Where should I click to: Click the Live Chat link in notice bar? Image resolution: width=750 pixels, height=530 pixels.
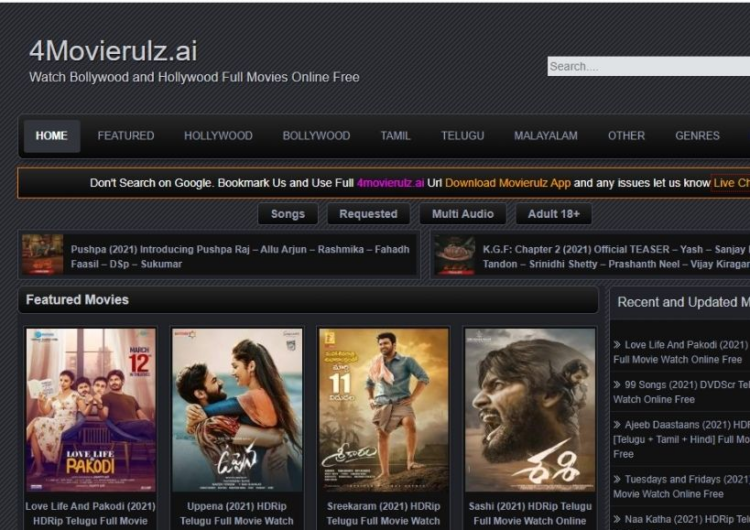[731, 183]
